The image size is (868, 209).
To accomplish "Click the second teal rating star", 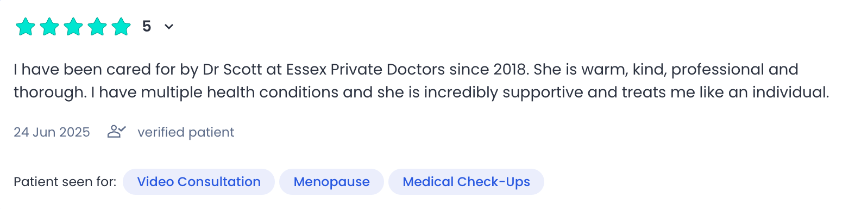I will [49, 26].
